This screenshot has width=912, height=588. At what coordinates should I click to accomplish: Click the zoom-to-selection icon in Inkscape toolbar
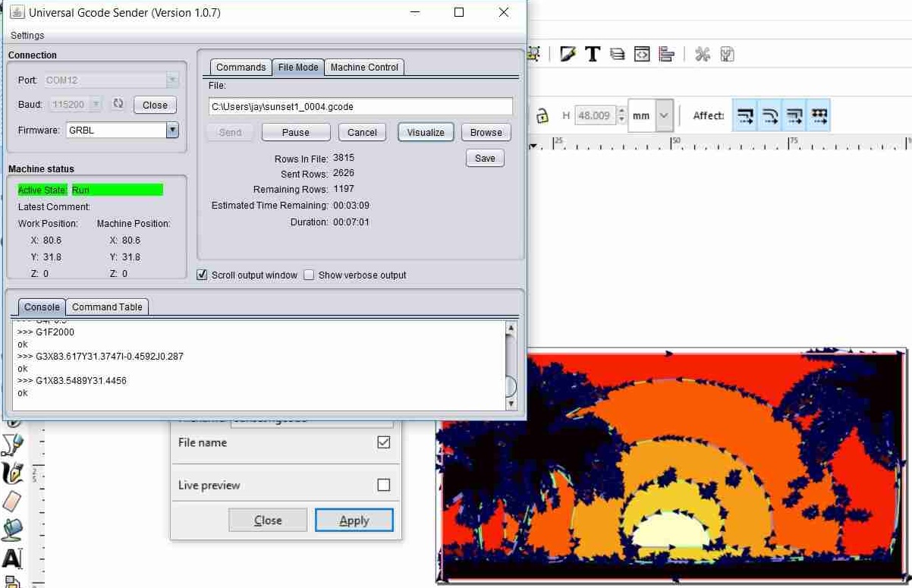(533, 54)
